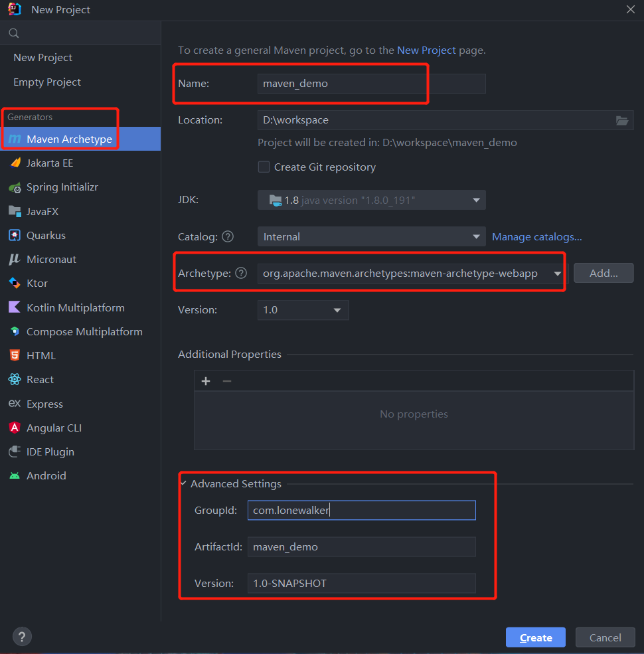Click the Jakarta EE generator icon
This screenshot has height=654, width=644.
15,163
